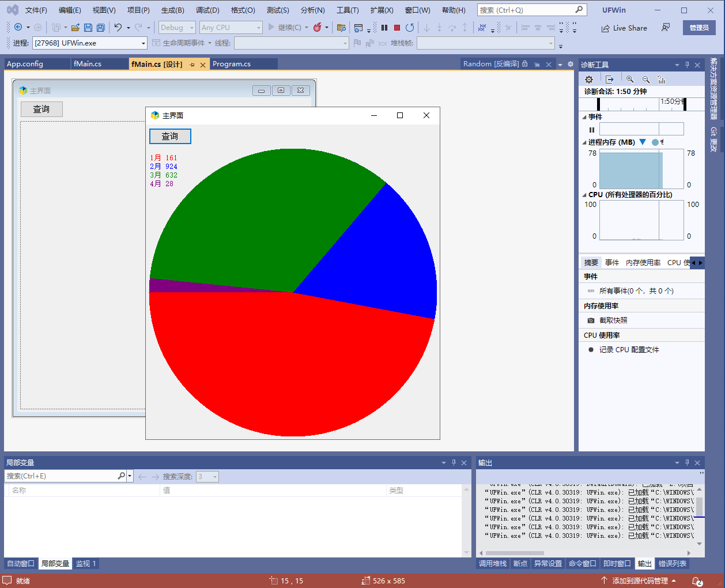Pin the fMain.cs [设计] tab
The image size is (725, 588).
pyautogui.click(x=192, y=65)
